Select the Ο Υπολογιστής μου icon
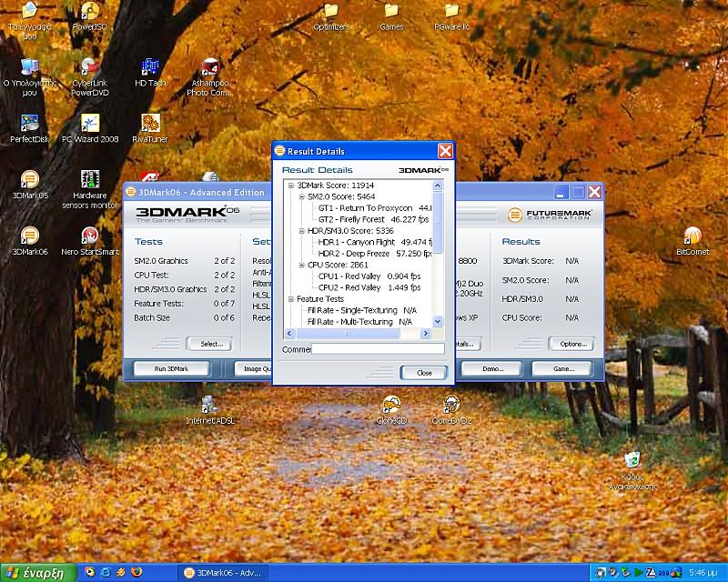The width and height of the screenshot is (728, 582). point(29,77)
